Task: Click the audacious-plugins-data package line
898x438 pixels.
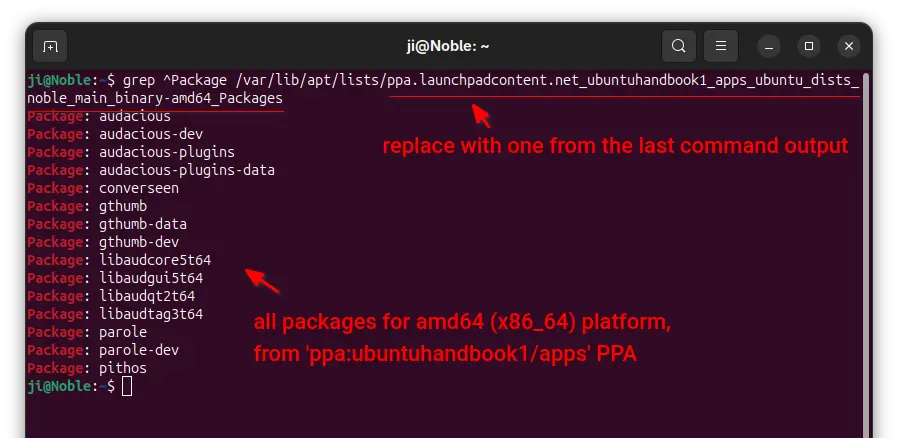Action: [x=151, y=170]
